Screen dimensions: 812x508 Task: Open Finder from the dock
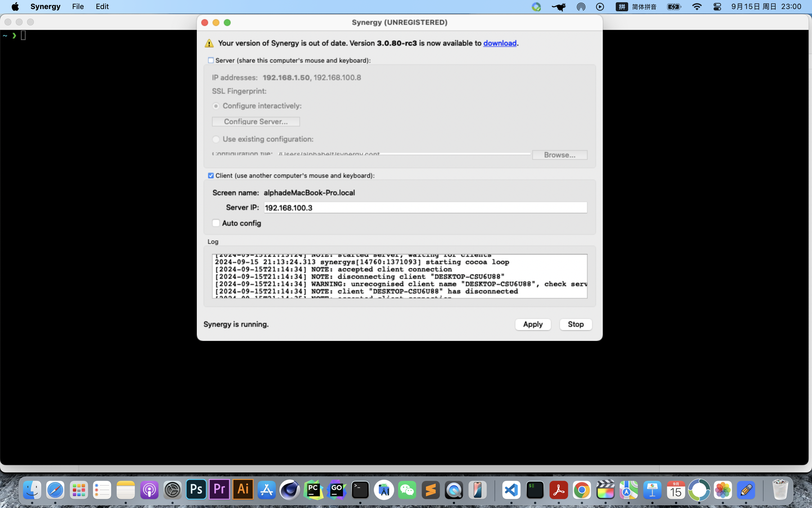point(32,490)
